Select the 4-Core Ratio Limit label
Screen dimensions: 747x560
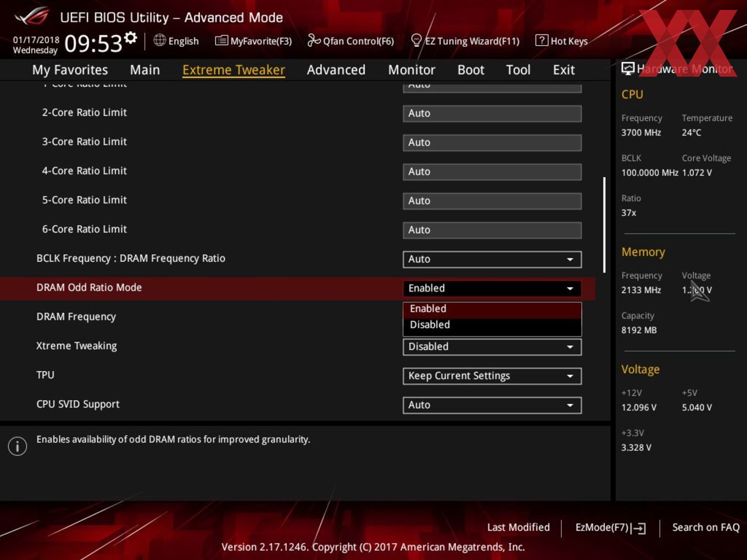pos(84,171)
